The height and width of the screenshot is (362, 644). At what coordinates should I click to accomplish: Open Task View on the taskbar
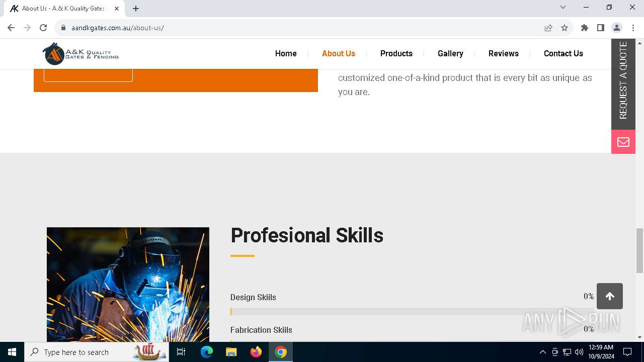(181, 352)
